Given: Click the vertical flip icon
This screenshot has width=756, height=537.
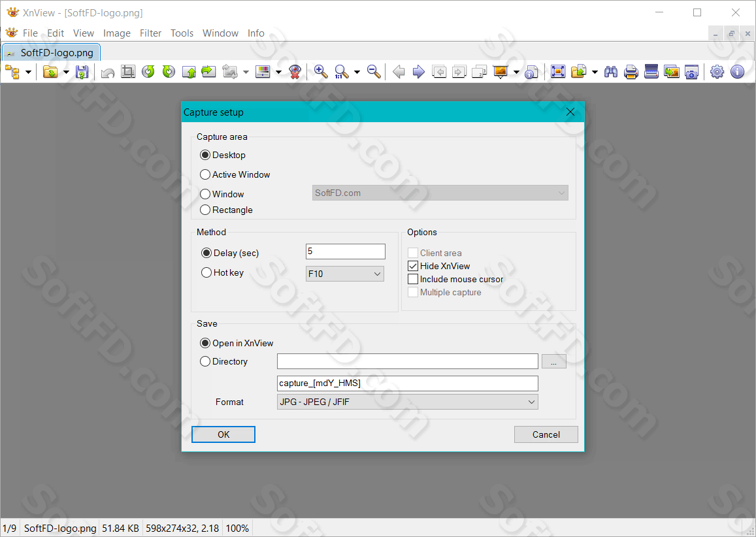Looking at the screenshot, I should click(x=189, y=72).
